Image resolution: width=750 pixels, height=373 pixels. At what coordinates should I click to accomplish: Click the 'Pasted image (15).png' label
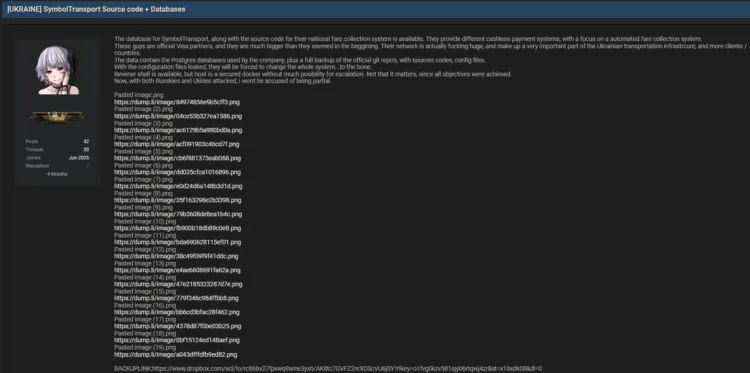coord(145,291)
